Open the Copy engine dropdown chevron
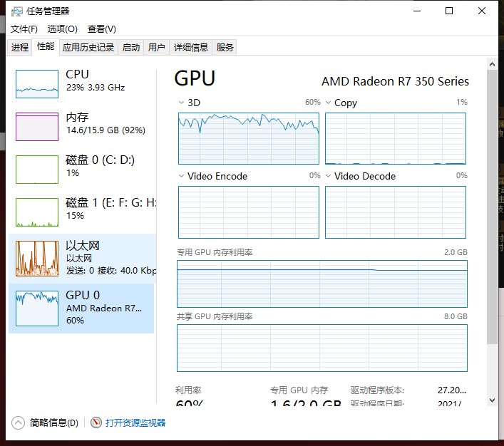Screen dimensions: 504x446 [x=328, y=103]
